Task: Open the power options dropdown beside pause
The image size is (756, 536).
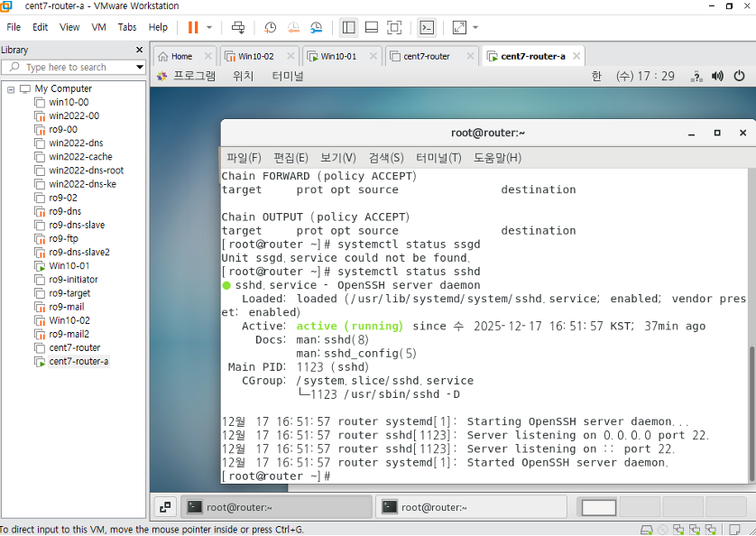Action: 209,27
